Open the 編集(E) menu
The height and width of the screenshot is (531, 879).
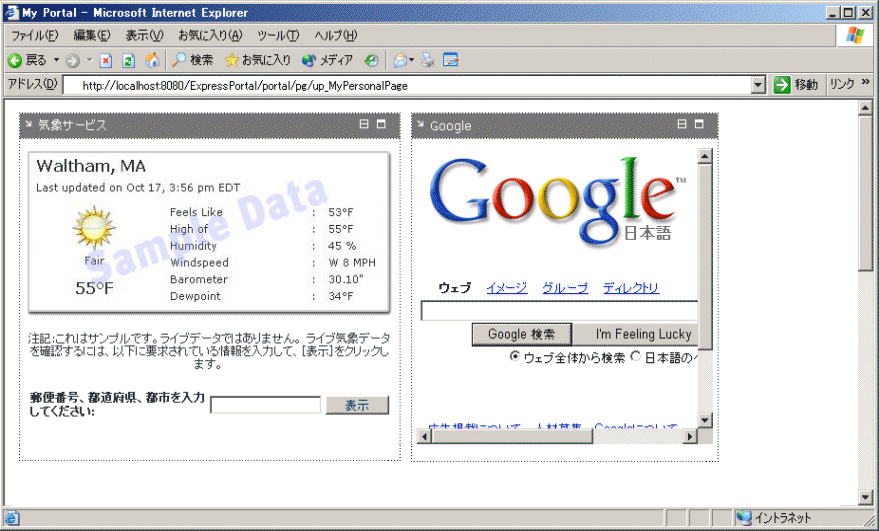click(92, 35)
